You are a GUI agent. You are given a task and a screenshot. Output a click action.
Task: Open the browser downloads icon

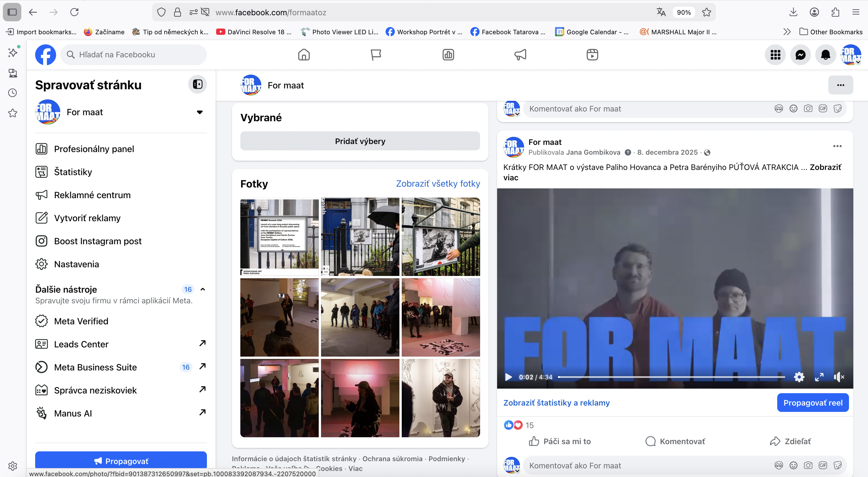[x=793, y=12]
